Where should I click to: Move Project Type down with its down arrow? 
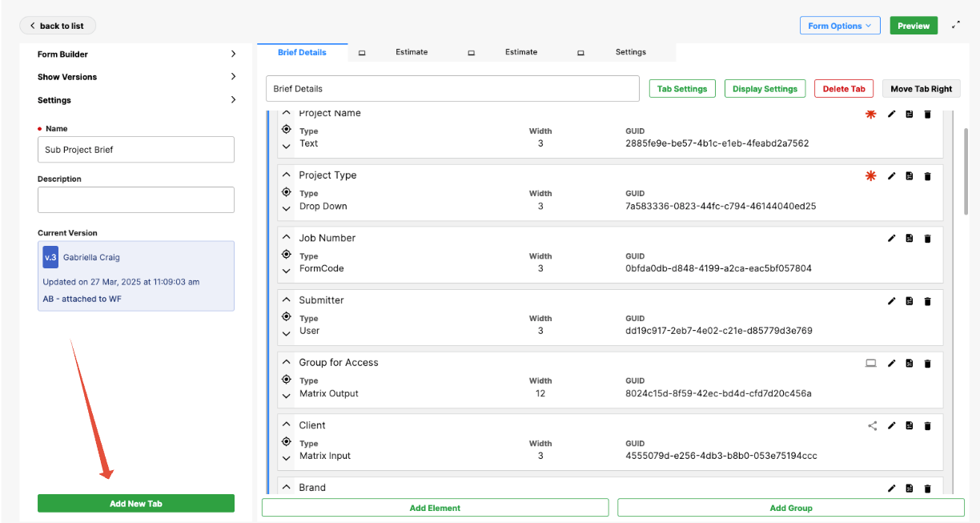[287, 208]
